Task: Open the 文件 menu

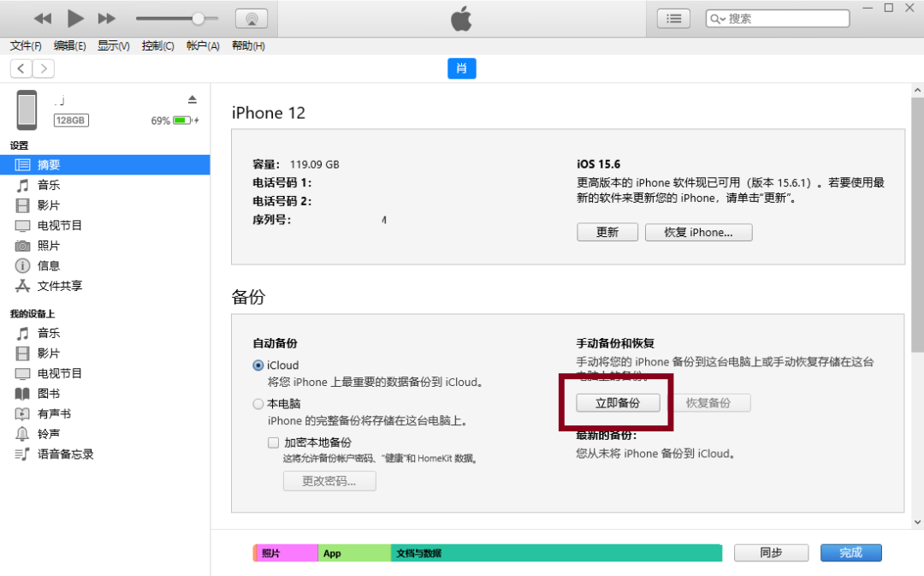Action: pos(25,46)
